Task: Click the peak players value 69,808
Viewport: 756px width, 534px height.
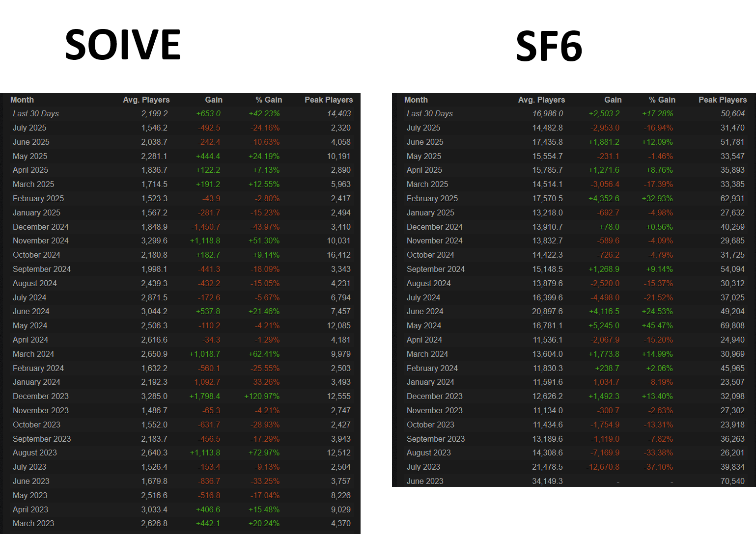Action: 733,325
